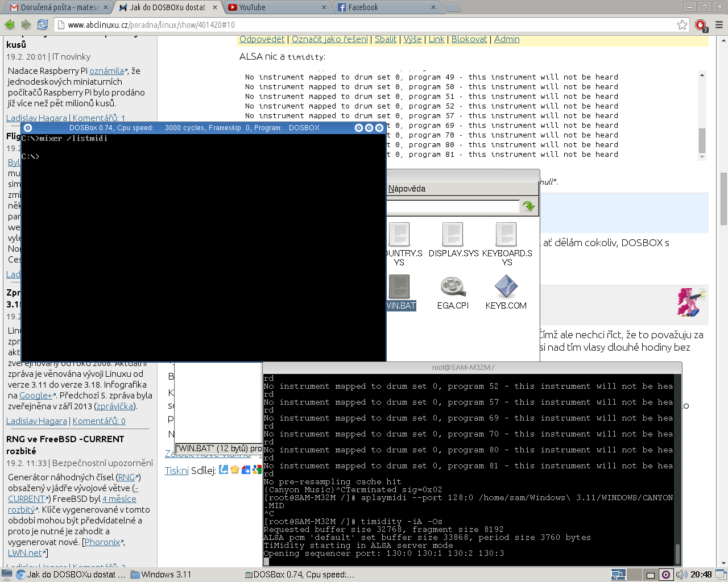The image size is (728, 582).
Task: Click the Google share icon
Action: point(257,469)
